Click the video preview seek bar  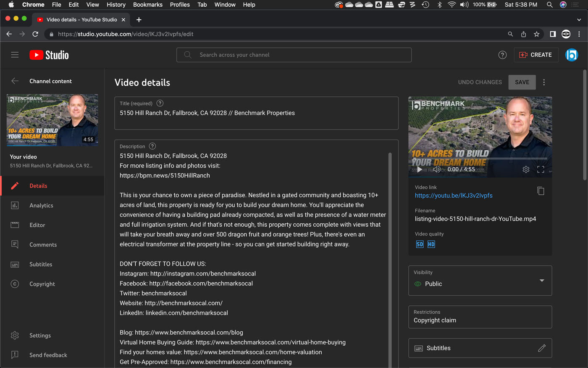480,159
